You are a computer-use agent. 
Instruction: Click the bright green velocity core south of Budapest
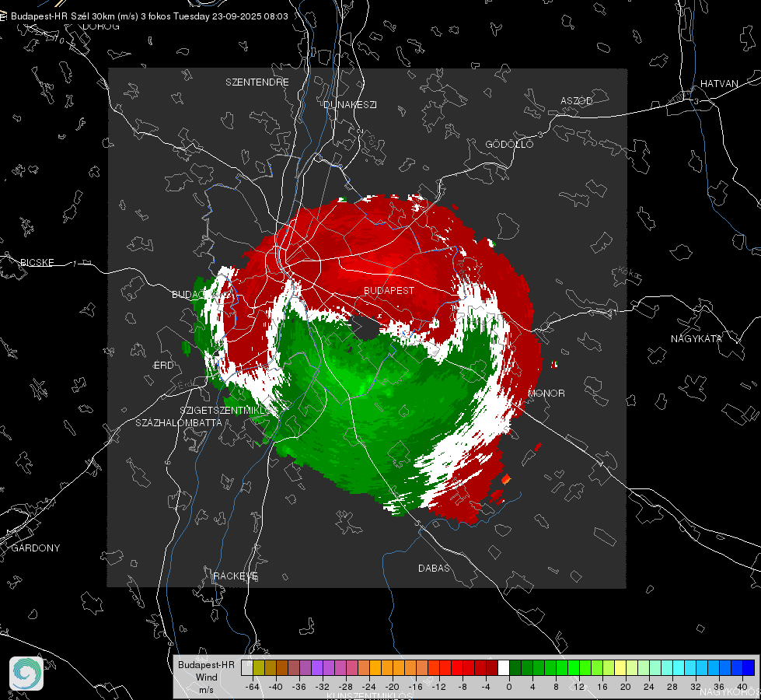click(363, 387)
